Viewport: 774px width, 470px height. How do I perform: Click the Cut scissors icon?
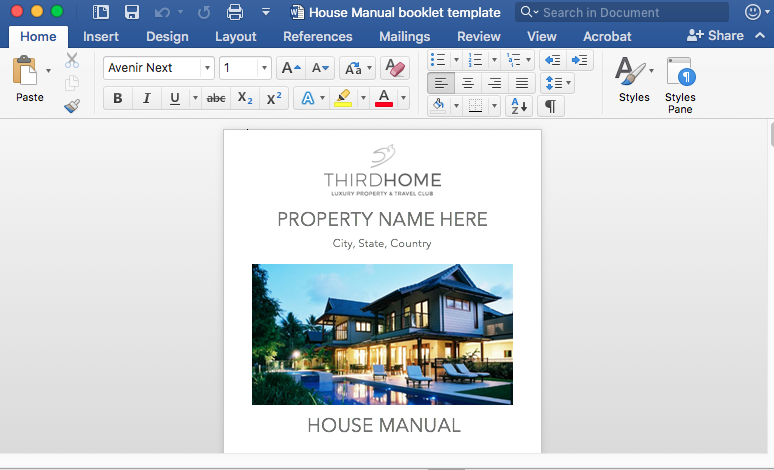tap(72, 60)
